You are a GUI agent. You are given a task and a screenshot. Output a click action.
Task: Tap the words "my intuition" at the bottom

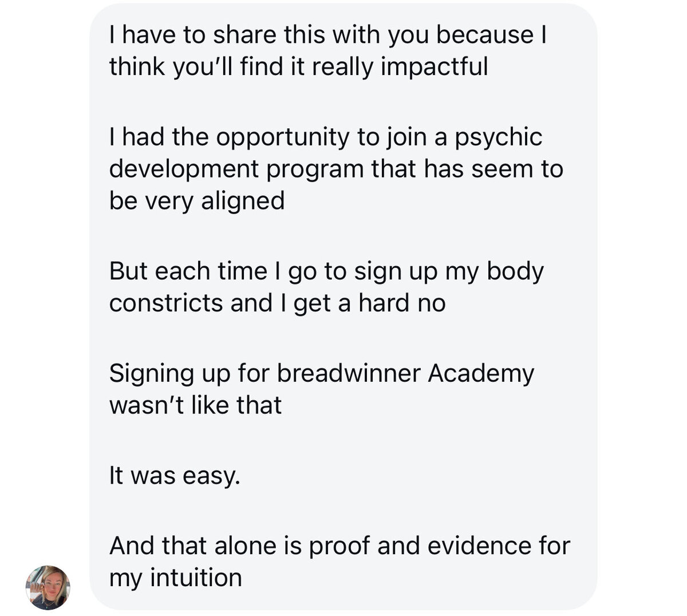point(176,578)
